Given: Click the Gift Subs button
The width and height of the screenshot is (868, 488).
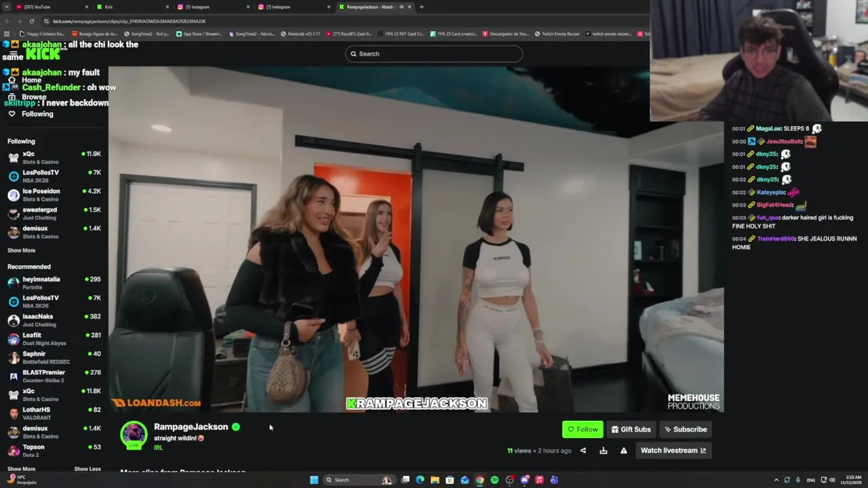Looking at the screenshot, I should tap(631, 429).
